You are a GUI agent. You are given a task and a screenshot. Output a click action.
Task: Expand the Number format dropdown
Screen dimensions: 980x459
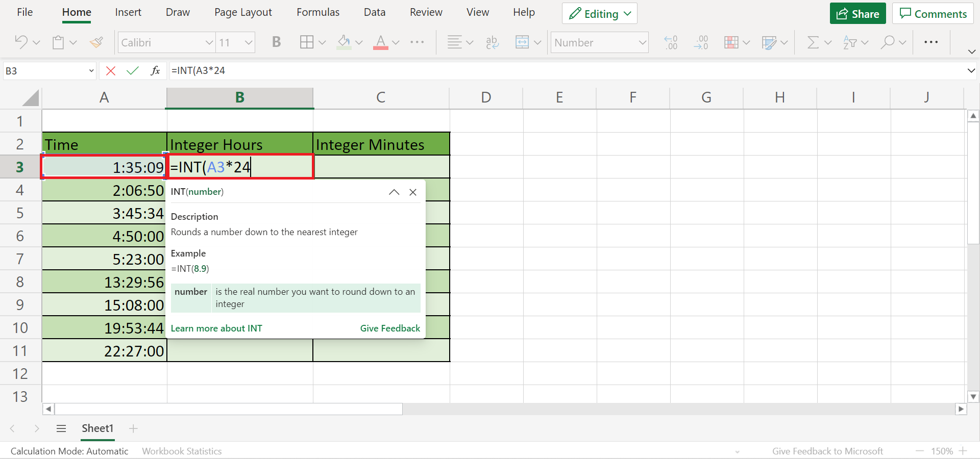point(642,43)
